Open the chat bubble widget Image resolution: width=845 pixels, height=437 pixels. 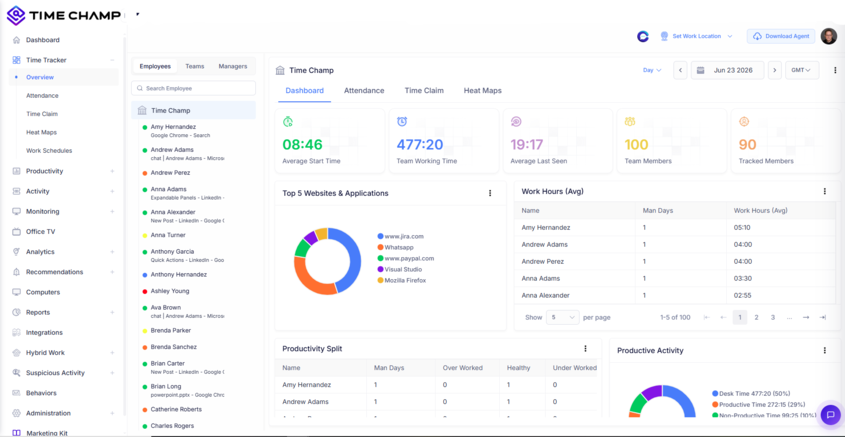(x=830, y=414)
